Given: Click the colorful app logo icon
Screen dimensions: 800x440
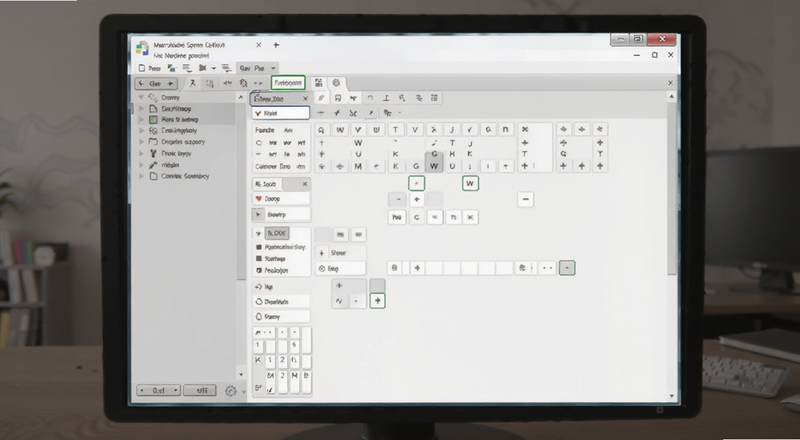Looking at the screenshot, I should tap(142, 48).
